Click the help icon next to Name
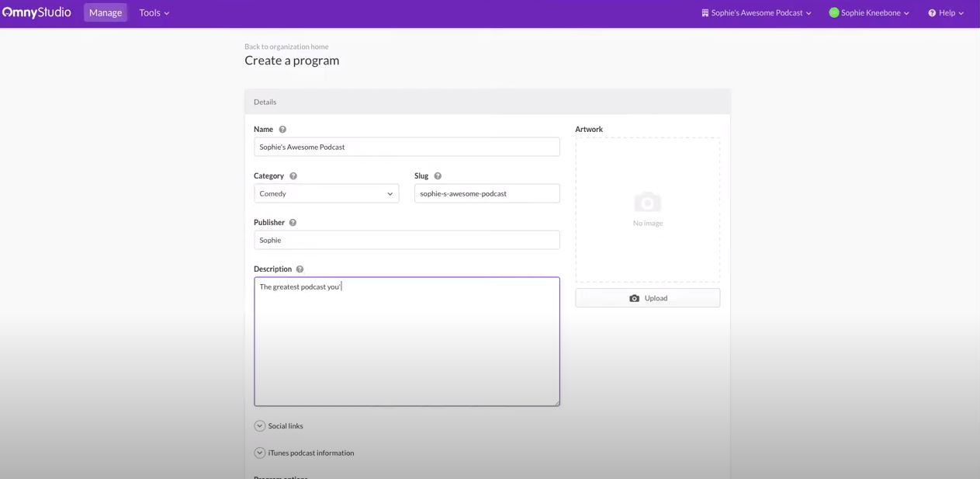The height and width of the screenshot is (479, 980). 282,130
